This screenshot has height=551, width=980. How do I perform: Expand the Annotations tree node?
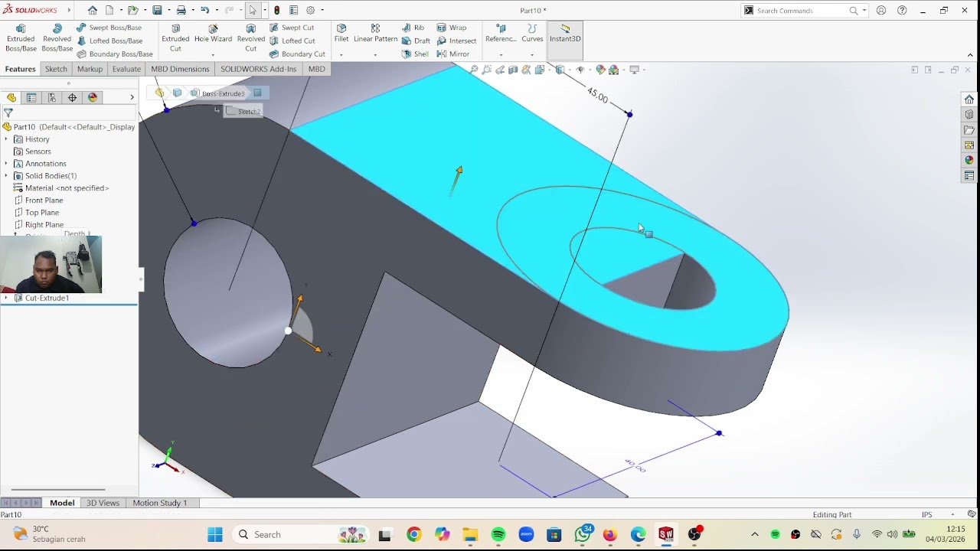tap(7, 164)
